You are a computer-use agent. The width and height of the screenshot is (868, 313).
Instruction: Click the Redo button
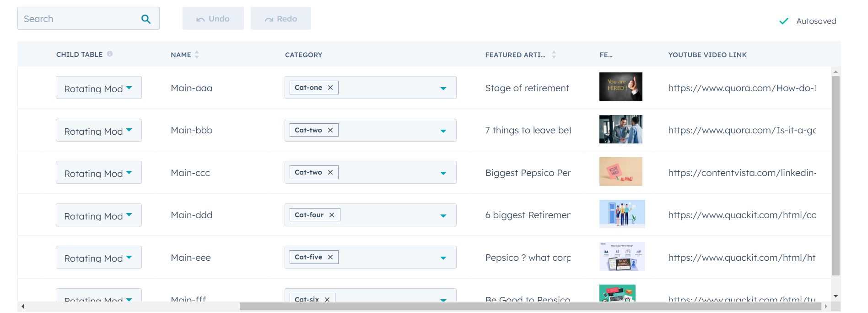pyautogui.click(x=280, y=18)
